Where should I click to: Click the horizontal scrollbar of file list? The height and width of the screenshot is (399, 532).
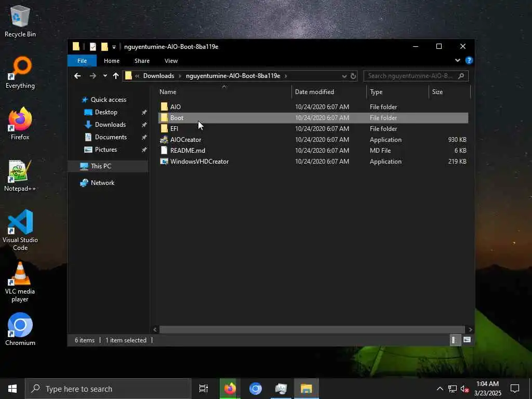pos(312,329)
